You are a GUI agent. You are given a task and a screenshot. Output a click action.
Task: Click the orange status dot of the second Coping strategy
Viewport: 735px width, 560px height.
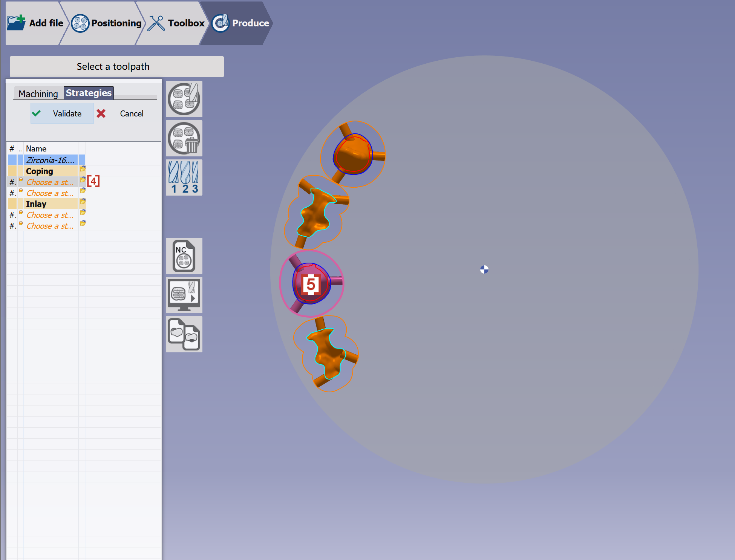tap(21, 191)
